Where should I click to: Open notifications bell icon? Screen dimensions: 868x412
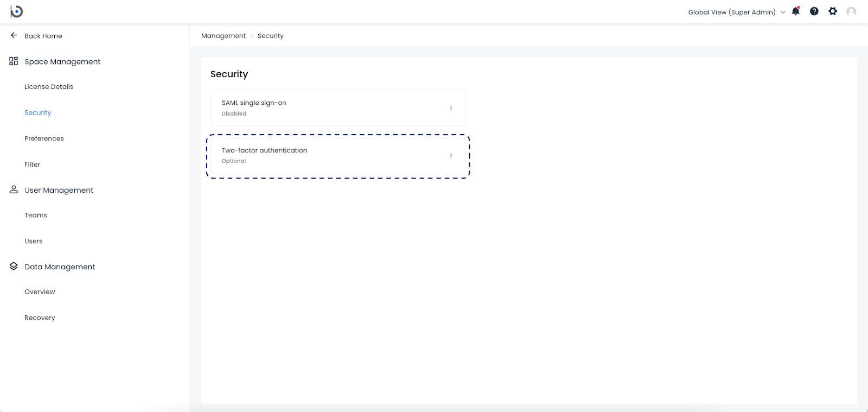point(796,11)
